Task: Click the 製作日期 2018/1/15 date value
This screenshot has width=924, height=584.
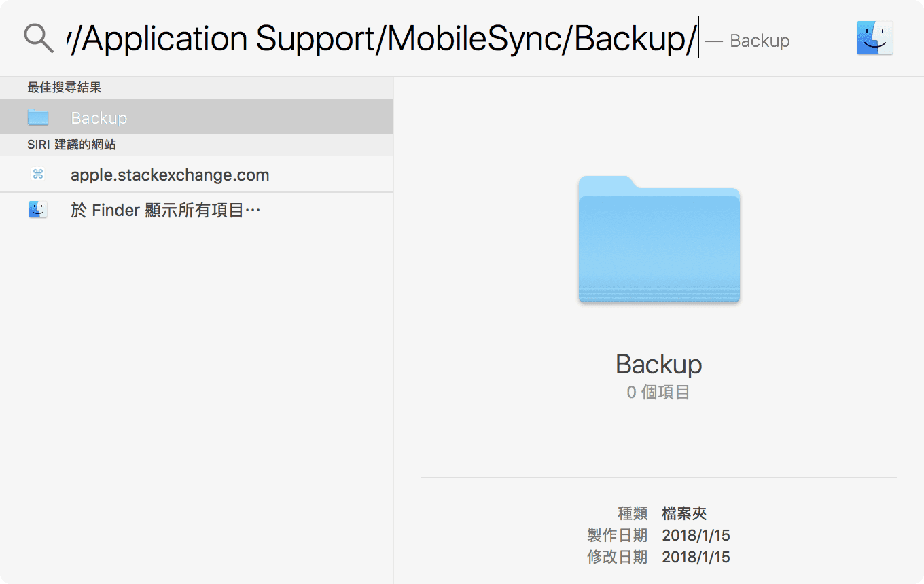Action: pos(696,535)
